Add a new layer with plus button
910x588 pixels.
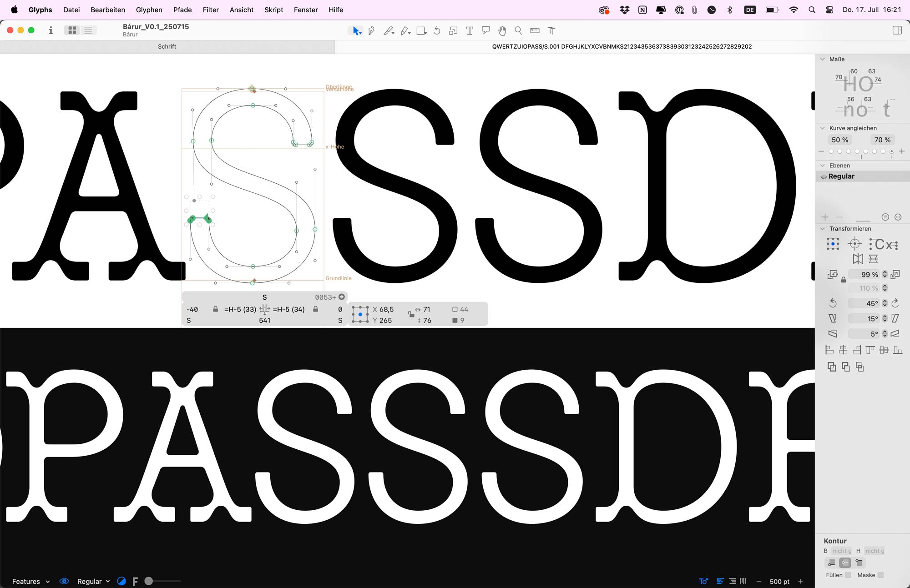tap(825, 217)
